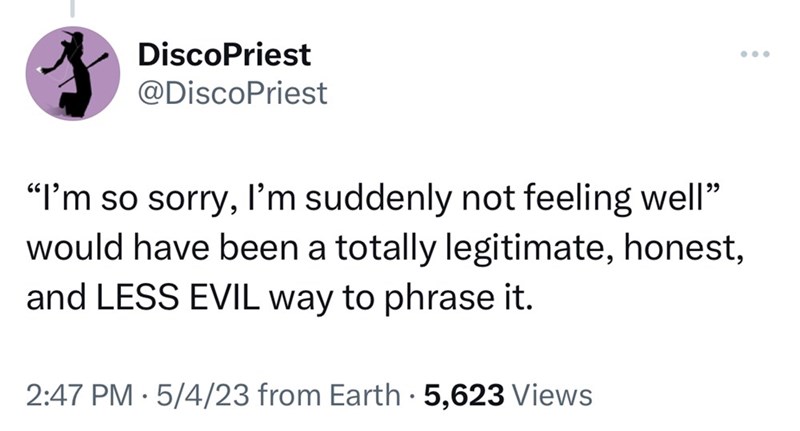
Task: Select the "from Earth" location label
Action: click(329, 395)
